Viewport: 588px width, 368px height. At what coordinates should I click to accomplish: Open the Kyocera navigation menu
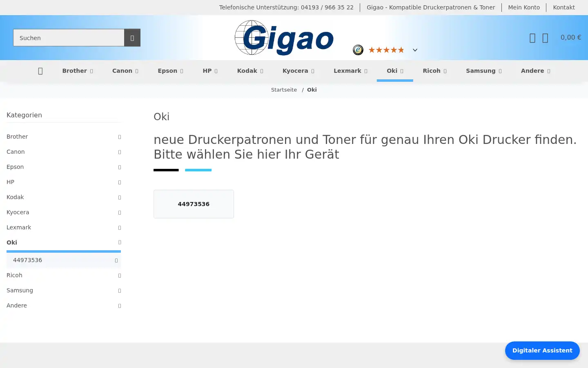tap(298, 71)
